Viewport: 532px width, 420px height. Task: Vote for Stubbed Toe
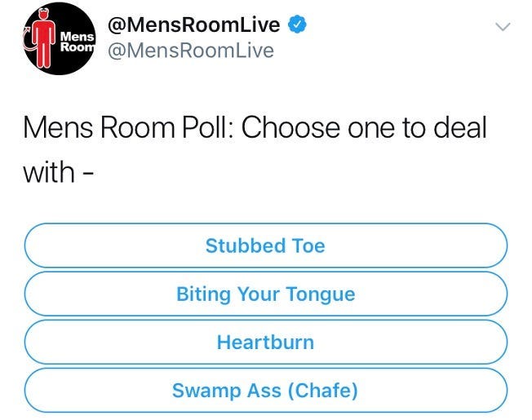(x=265, y=245)
